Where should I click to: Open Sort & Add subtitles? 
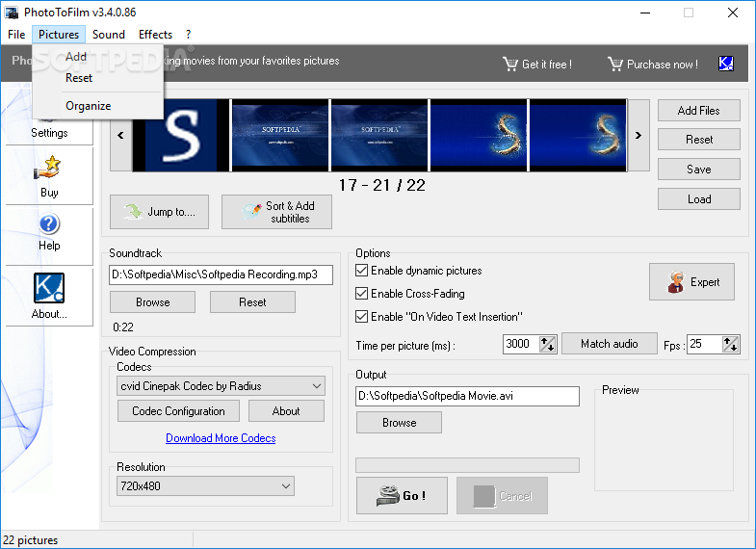click(276, 212)
